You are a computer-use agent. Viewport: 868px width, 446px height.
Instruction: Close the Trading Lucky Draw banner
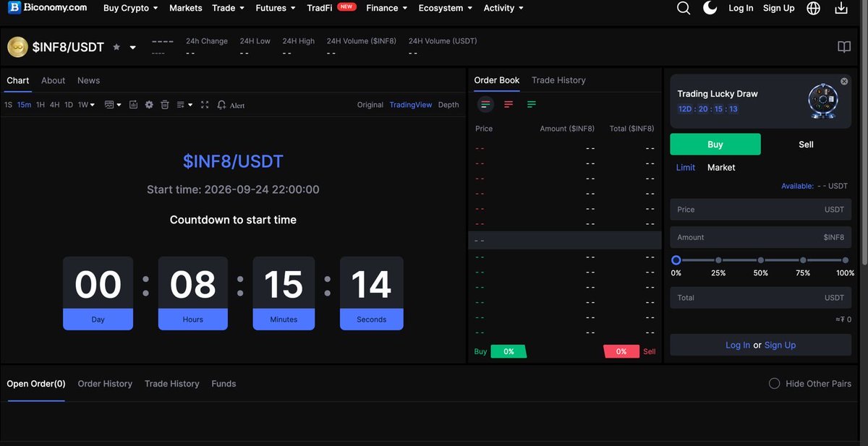click(844, 82)
